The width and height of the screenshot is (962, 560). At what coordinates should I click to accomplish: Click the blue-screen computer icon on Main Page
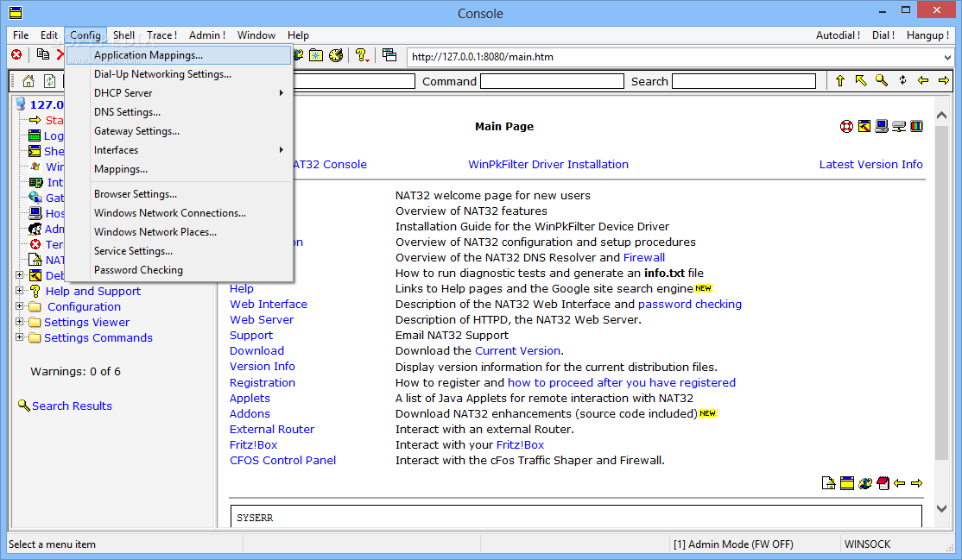click(x=882, y=126)
